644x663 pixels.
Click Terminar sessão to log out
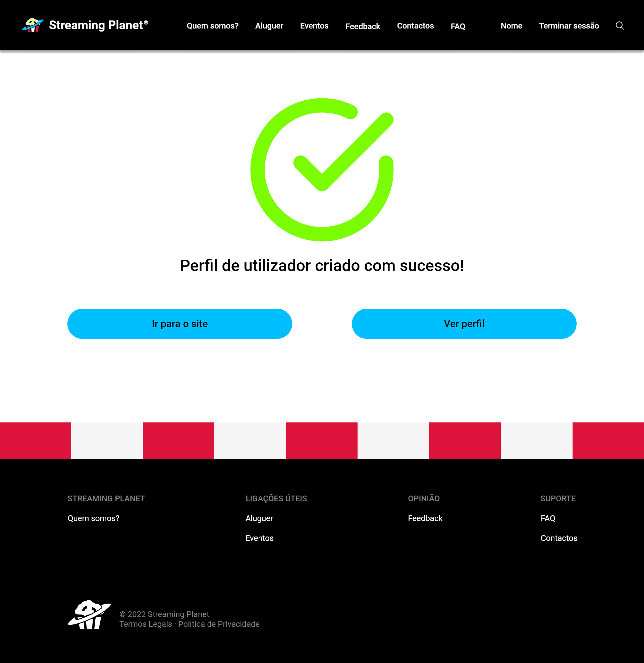pyautogui.click(x=568, y=26)
